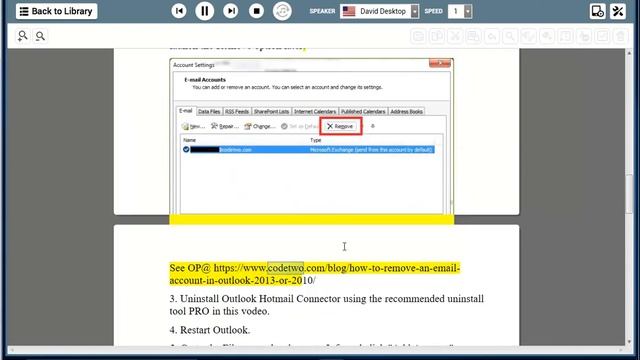
Task: Skip to the previous section
Action: coord(179,11)
